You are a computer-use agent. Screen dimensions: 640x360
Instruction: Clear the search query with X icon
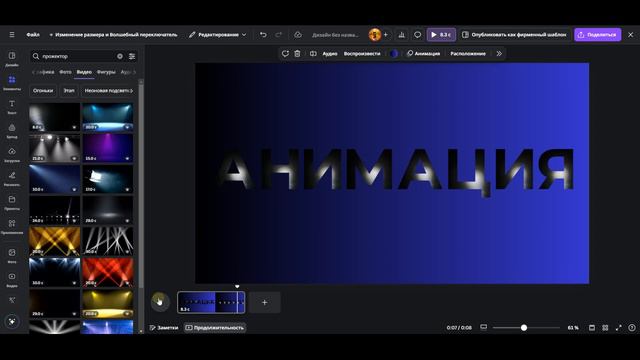(120, 56)
